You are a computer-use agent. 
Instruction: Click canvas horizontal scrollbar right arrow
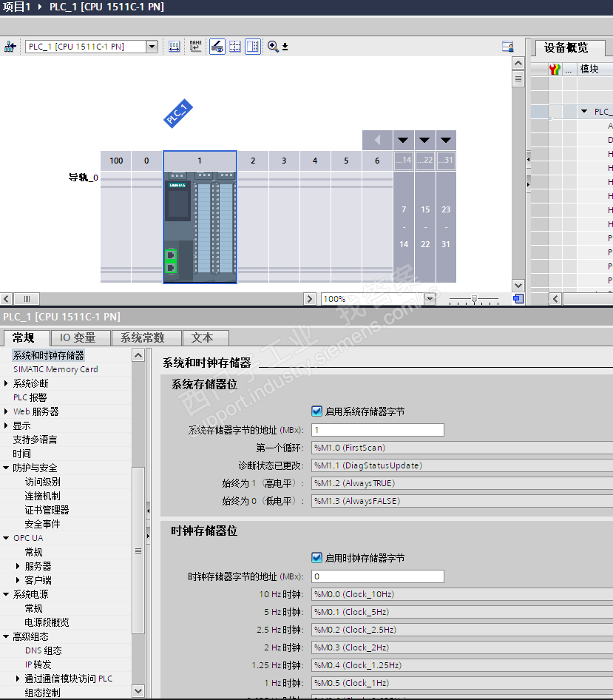coord(310,299)
